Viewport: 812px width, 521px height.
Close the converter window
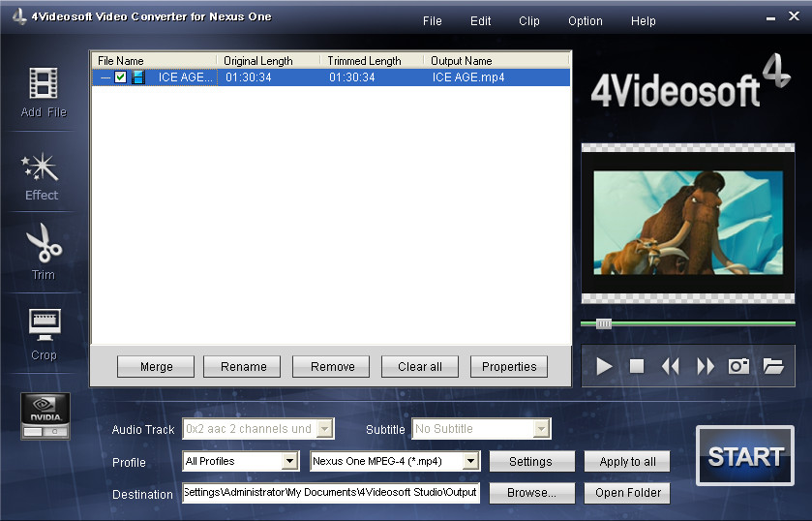pos(794,16)
